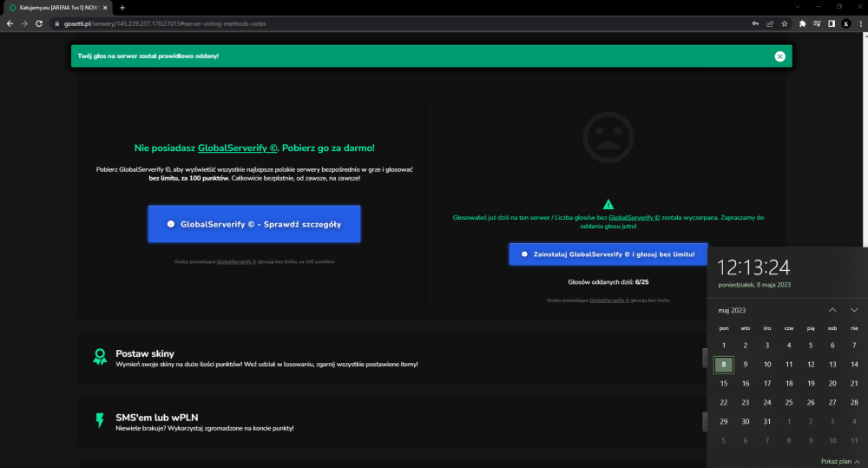
Task: Open the browser three-dot menu
Action: coord(861,23)
